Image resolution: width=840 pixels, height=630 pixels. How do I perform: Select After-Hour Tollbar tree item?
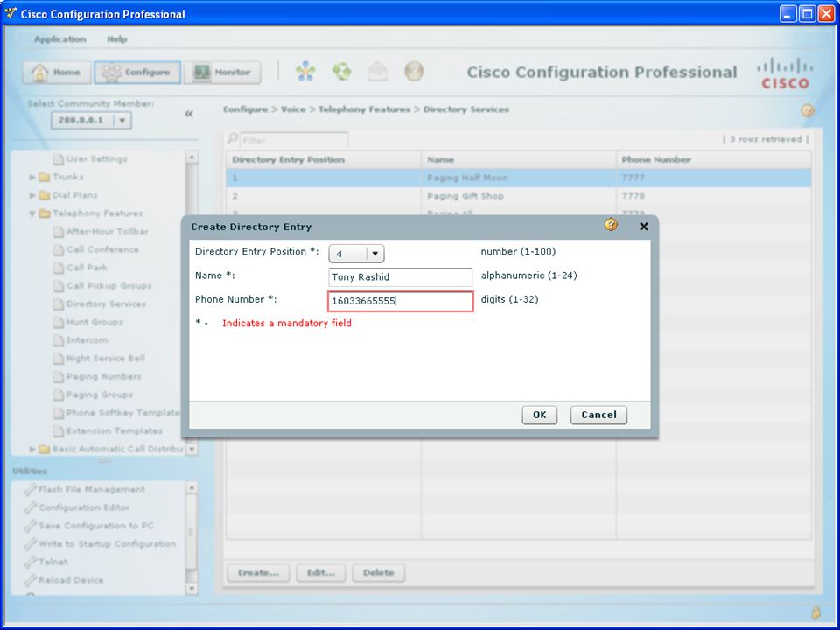click(101, 231)
